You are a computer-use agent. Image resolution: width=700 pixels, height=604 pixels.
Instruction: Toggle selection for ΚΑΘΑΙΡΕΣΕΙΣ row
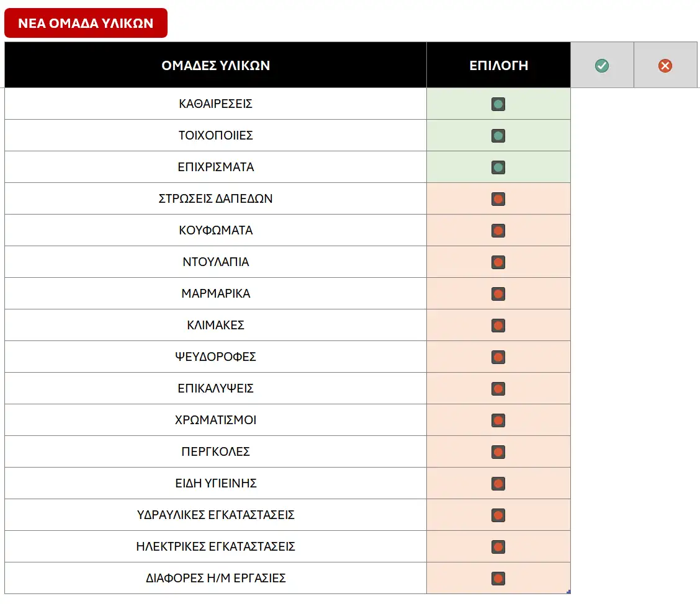pyautogui.click(x=498, y=104)
